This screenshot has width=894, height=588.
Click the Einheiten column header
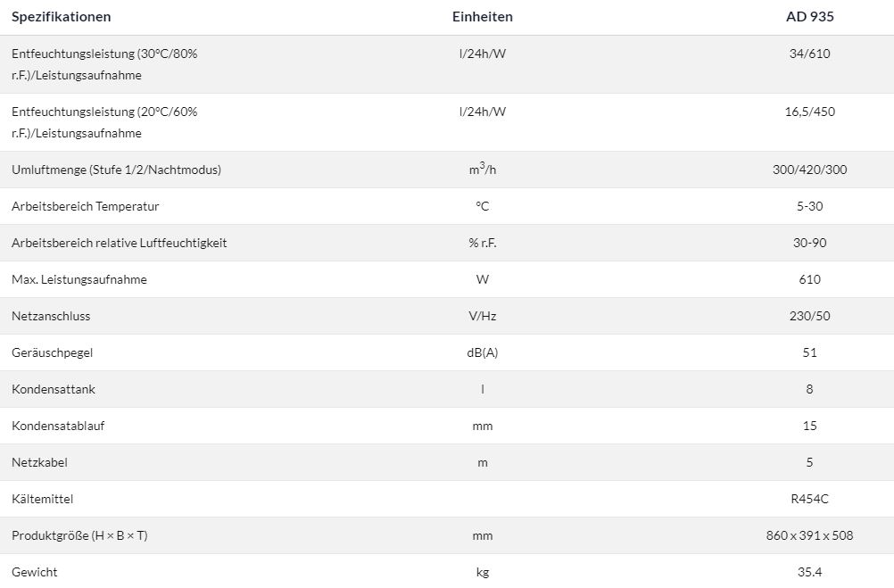(482, 17)
